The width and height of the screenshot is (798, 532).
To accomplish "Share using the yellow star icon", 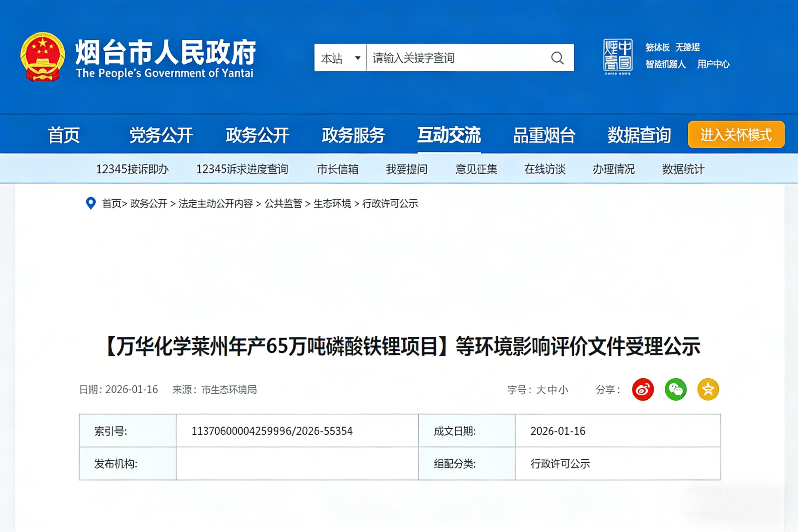I will [708, 389].
